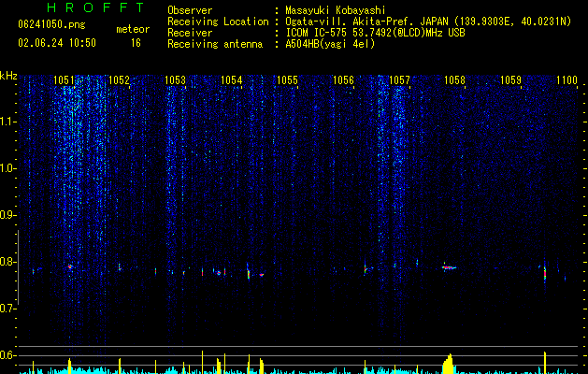
Task: Click the 1.1 frequency axis label
Action: (x=7, y=122)
